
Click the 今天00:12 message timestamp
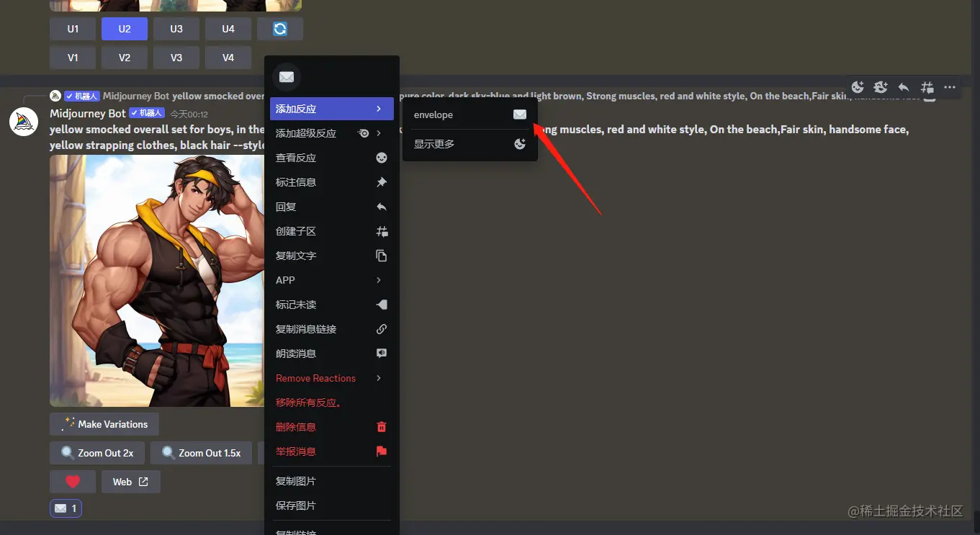point(189,114)
